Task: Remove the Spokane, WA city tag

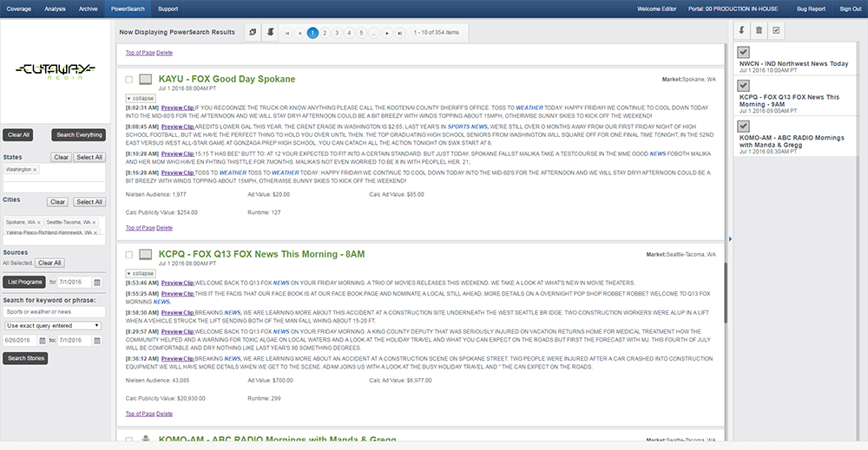Action: click(39, 223)
